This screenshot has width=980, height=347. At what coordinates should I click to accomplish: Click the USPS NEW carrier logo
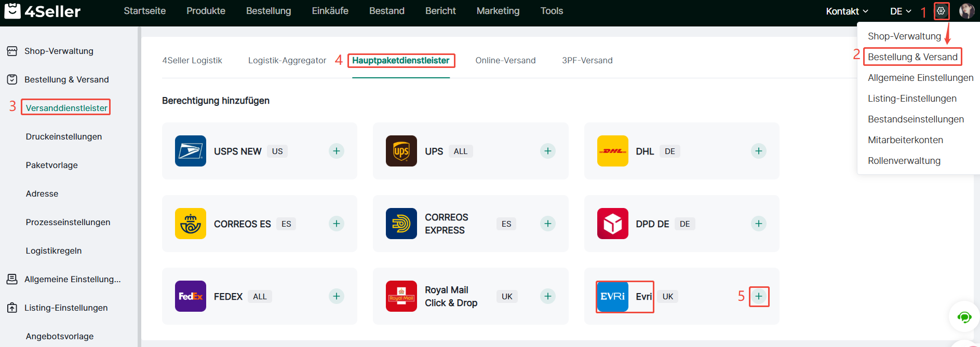point(191,151)
